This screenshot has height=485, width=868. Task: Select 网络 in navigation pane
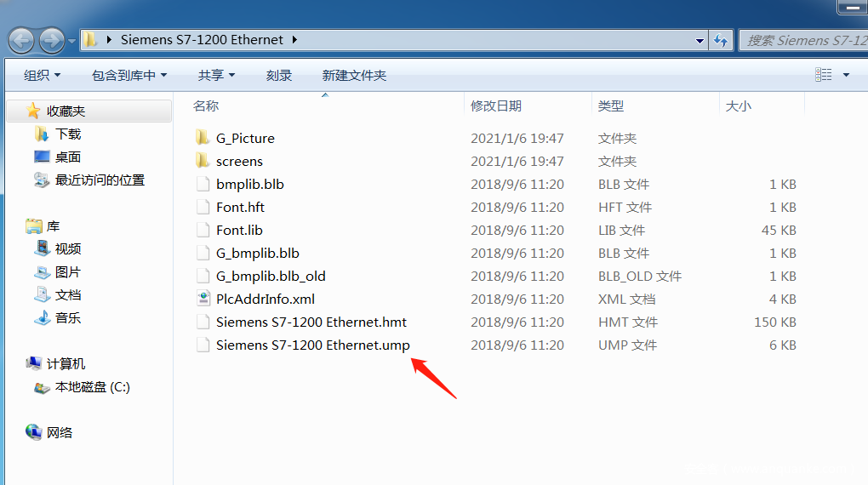click(60, 432)
